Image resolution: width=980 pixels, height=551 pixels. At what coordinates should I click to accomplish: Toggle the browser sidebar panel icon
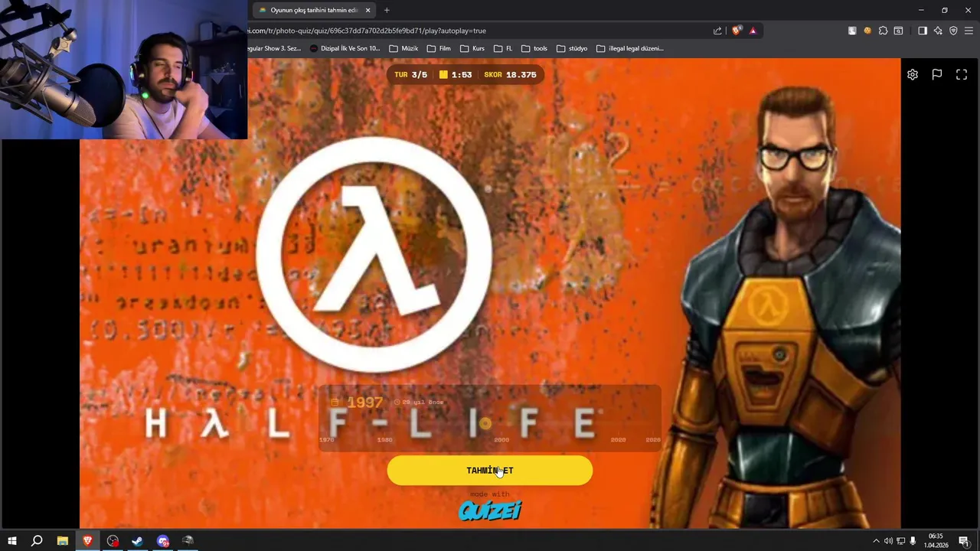(x=922, y=31)
